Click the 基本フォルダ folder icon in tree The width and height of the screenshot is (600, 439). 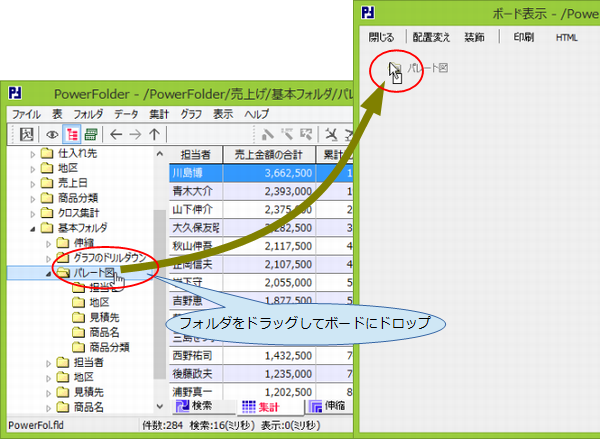[47, 228]
